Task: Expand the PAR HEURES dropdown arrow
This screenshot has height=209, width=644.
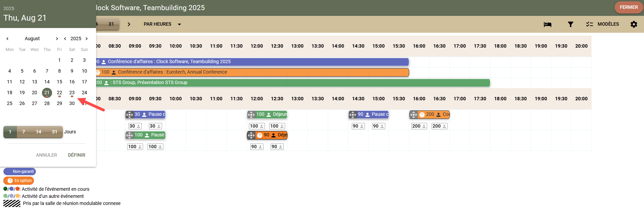Action: pos(179,24)
